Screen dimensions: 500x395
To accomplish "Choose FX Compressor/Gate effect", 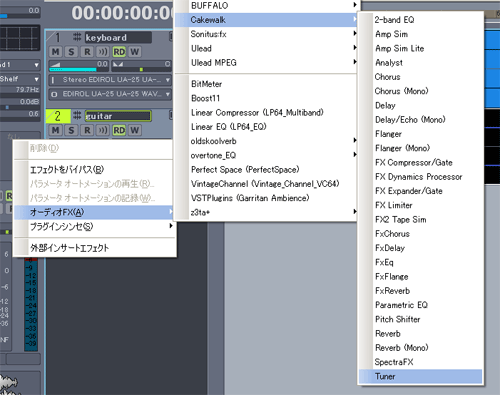I will pyautogui.click(x=420, y=162).
